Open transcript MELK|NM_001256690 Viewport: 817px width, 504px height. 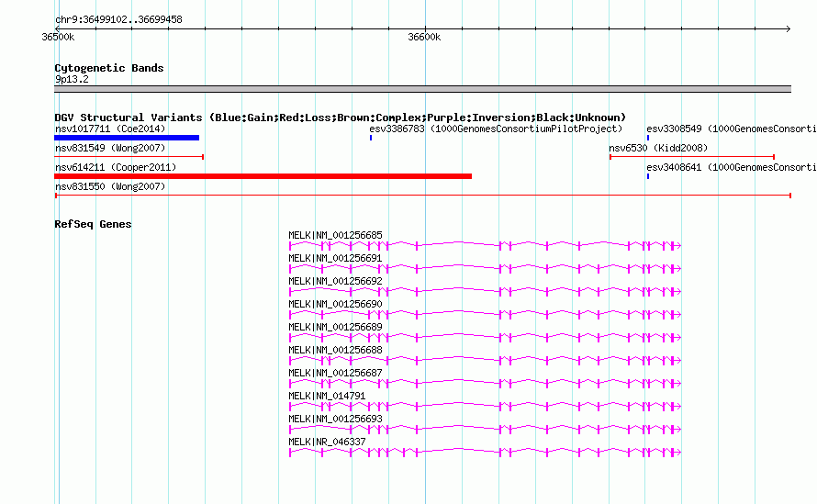pos(336,305)
